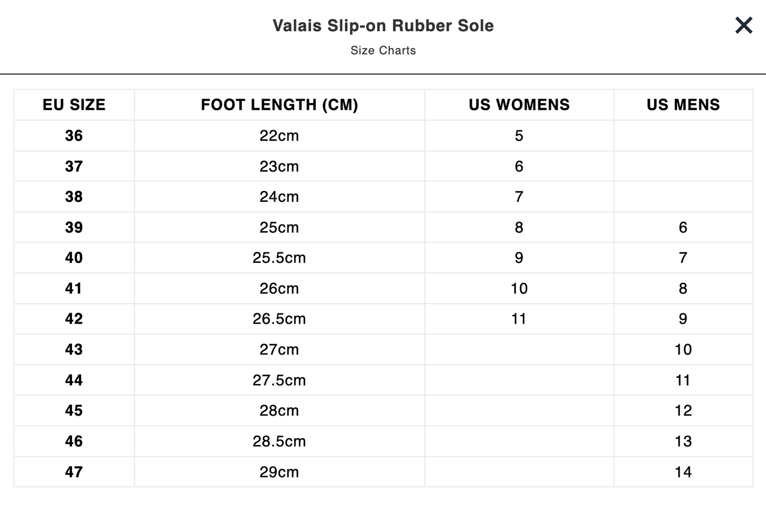Screen dimensions: 766x532
Task: Click US mens size 14 cell
Action: coord(683,472)
